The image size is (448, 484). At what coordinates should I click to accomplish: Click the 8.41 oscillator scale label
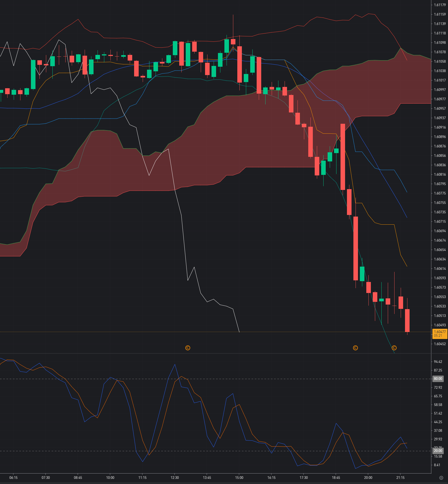[437, 465]
